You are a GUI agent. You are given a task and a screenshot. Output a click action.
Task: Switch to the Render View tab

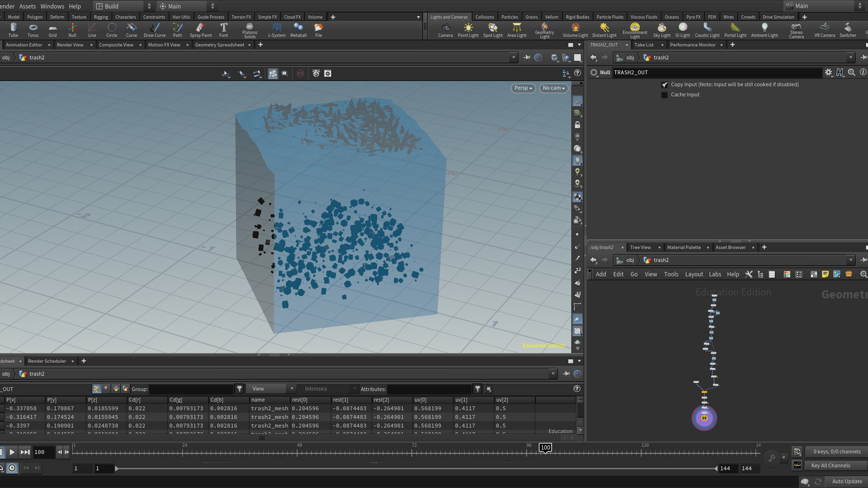70,45
